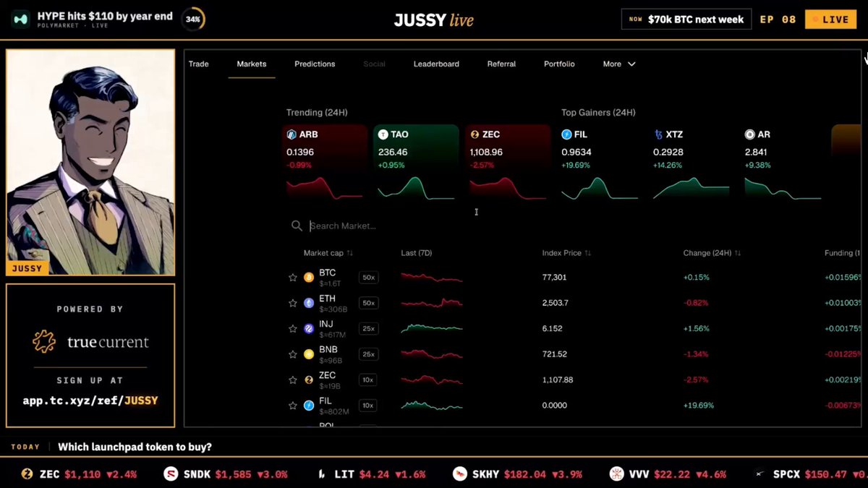Click the JUSSY host avatar thumbnail

(90, 162)
